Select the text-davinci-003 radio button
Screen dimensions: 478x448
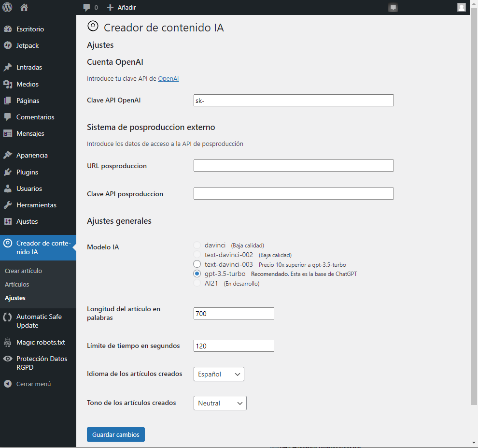(197, 264)
